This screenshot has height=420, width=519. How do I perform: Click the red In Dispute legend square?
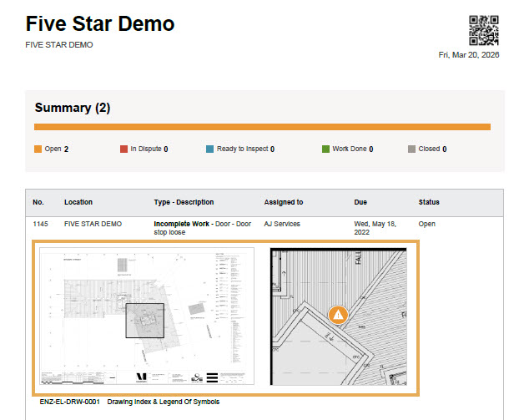(x=123, y=149)
